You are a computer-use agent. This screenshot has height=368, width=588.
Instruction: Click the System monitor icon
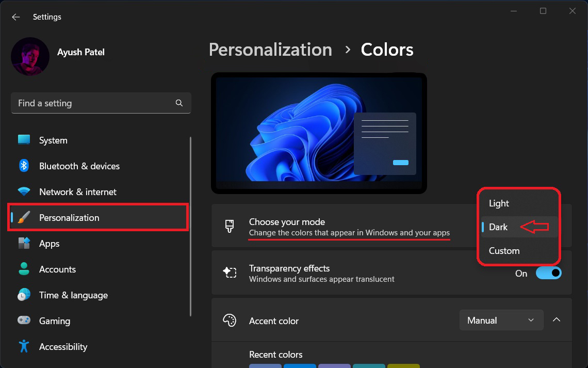[24, 140]
